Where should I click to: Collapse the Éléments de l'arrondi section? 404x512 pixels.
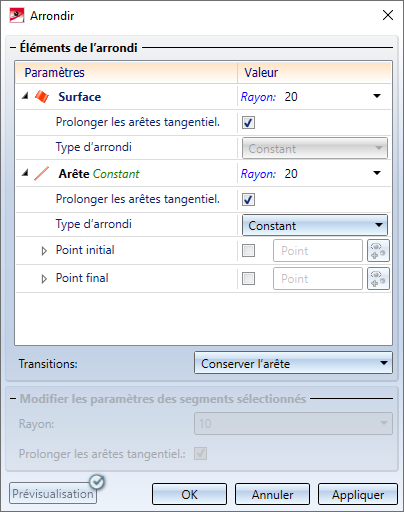13,48
